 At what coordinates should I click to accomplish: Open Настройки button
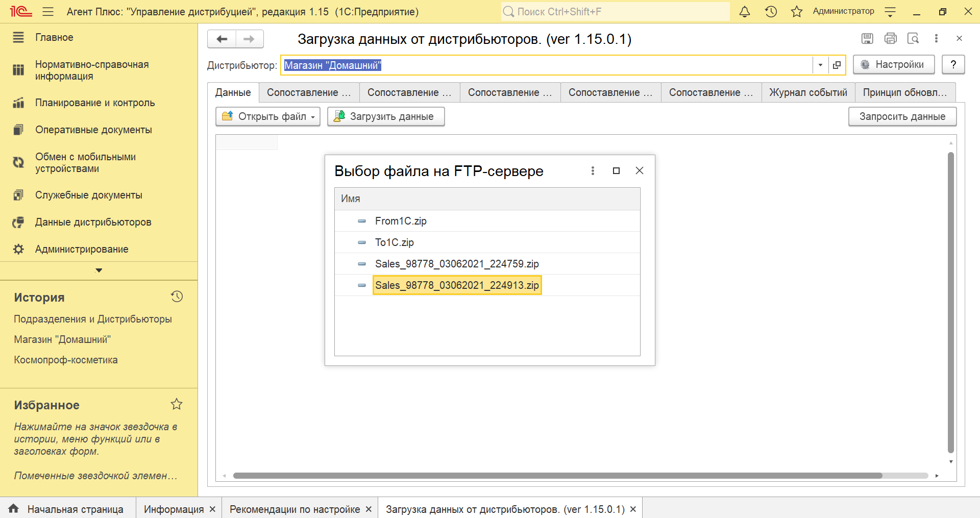[x=894, y=64]
